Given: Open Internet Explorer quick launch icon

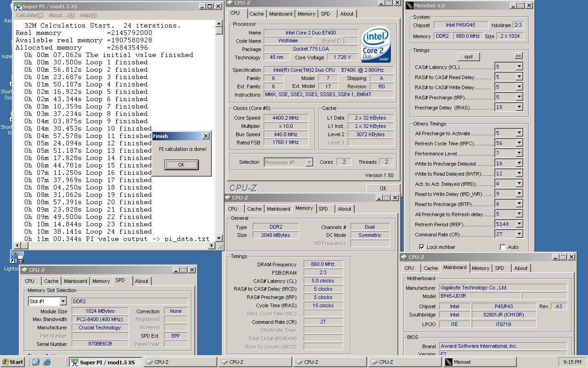Looking at the screenshot, I should pos(46,362).
